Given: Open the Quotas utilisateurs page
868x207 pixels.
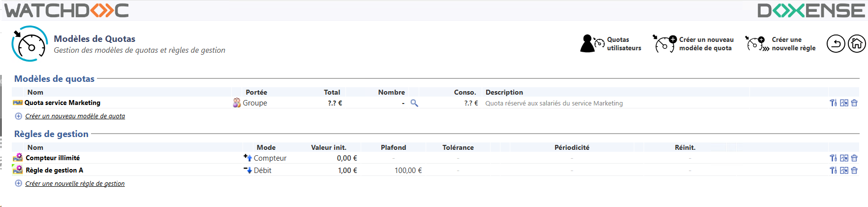Looking at the screenshot, I should click(x=611, y=44).
